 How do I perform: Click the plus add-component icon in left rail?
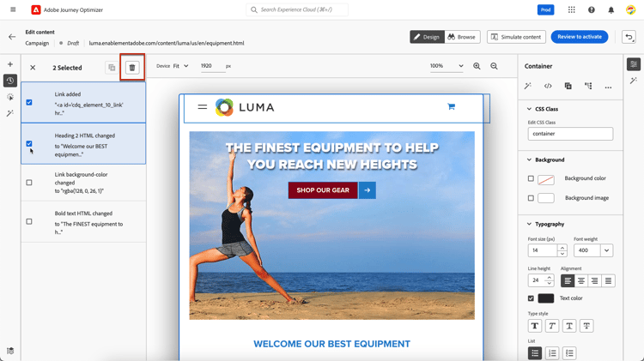10,64
